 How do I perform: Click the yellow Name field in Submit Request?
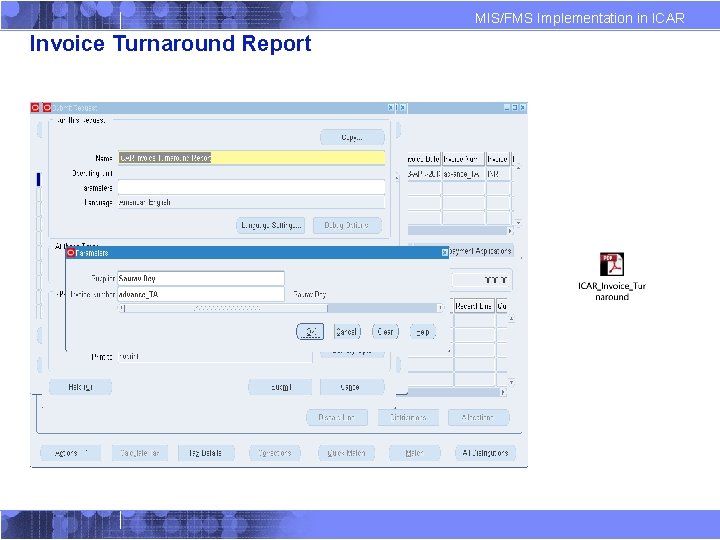point(251,158)
